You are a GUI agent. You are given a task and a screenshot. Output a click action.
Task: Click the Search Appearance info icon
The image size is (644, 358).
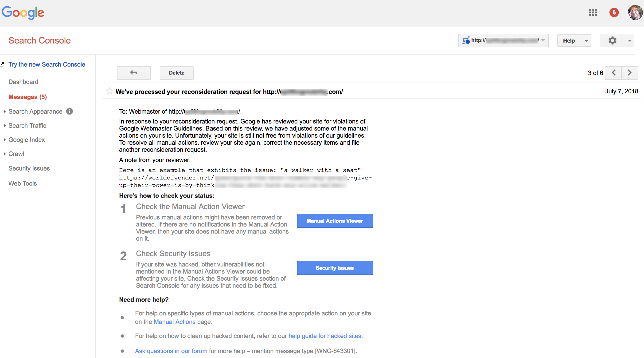click(70, 111)
